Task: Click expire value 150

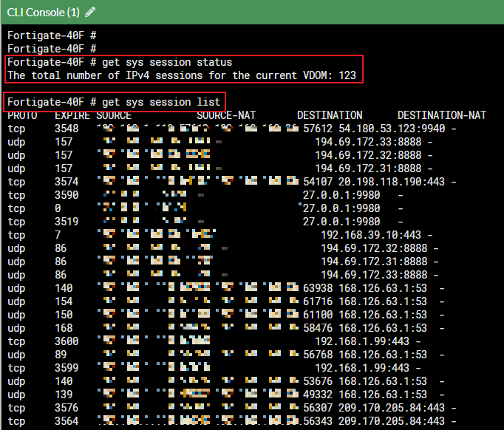Action: [x=64, y=315]
